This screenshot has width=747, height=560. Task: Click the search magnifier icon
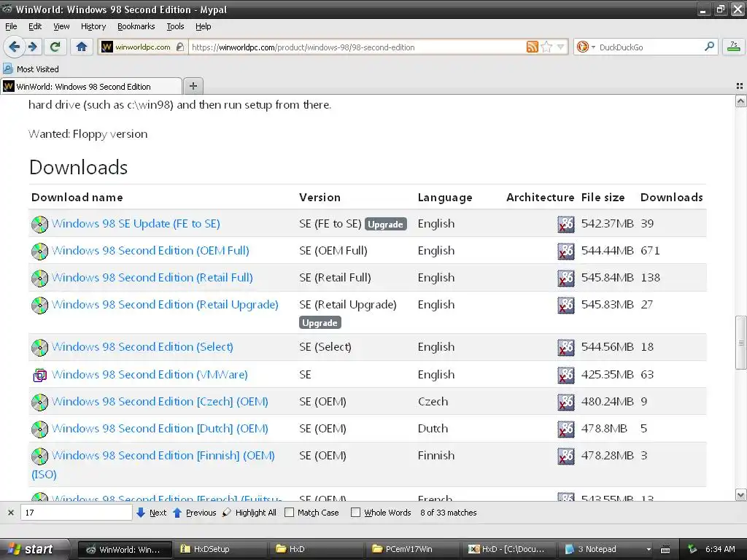[709, 47]
